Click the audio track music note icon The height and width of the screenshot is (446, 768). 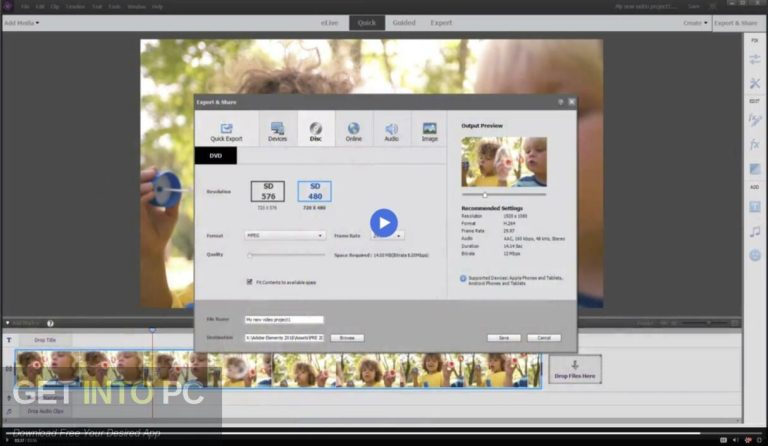(x=9, y=411)
